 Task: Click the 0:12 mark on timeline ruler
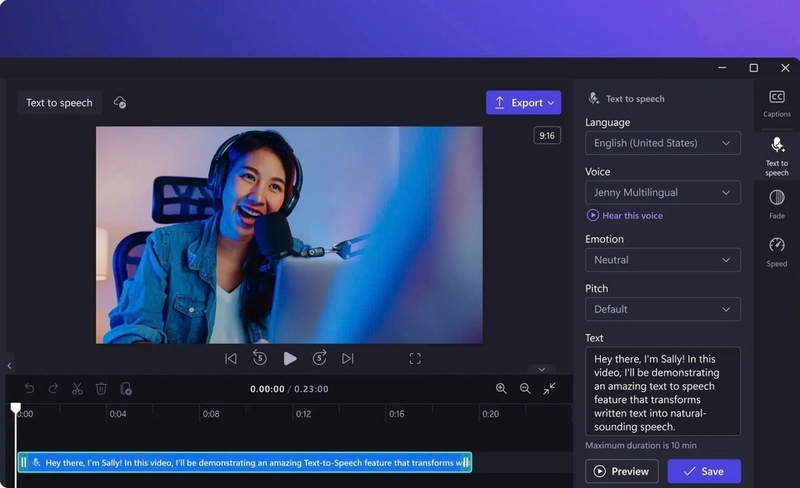[x=303, y=414]
